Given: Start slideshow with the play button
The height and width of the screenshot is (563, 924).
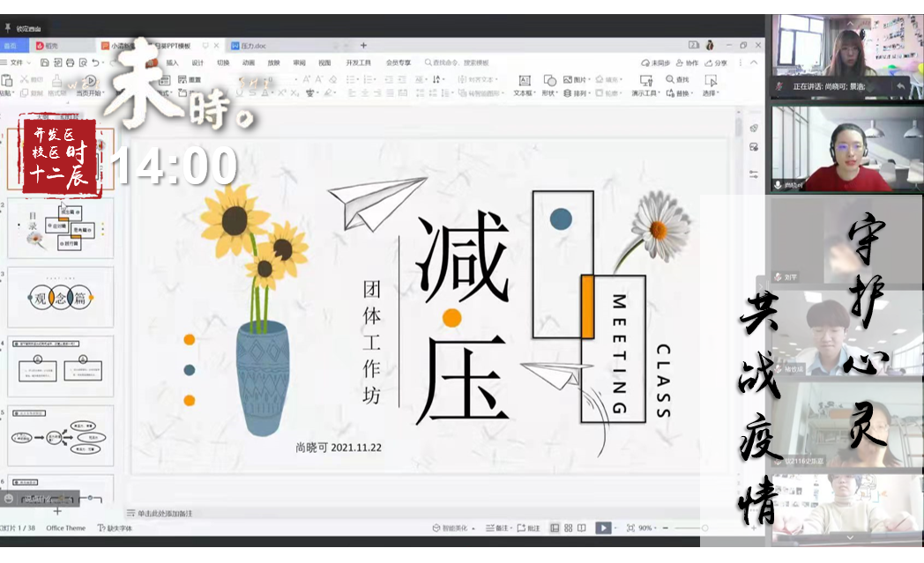Looking at the screenshot, I should pyautogui.click(x=603, y=528).
